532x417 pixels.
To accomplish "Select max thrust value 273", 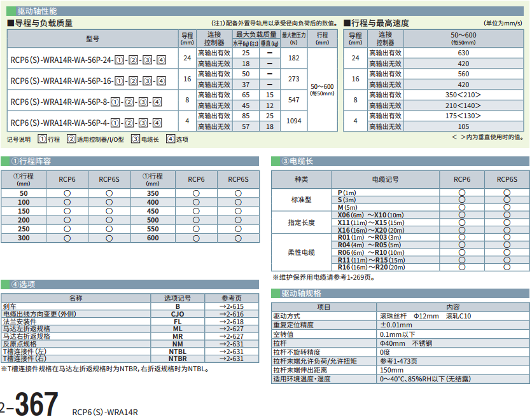I will (x=294, y=79).
